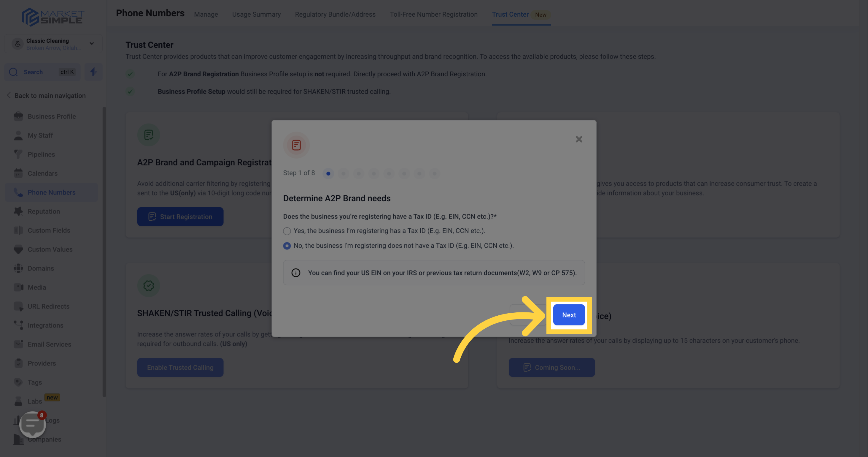Click the Reputation star icon
The image size is (868, 457).
coord(18,211)
